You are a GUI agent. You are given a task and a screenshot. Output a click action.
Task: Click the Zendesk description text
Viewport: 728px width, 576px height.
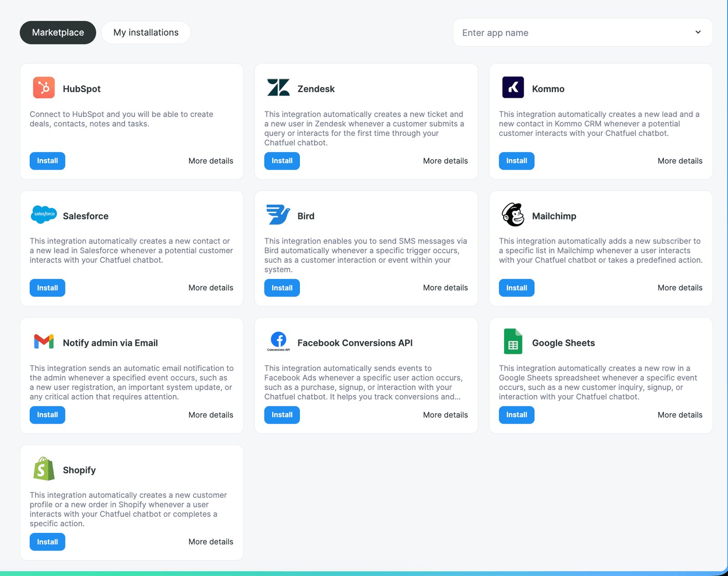click(x=364, y=129)
